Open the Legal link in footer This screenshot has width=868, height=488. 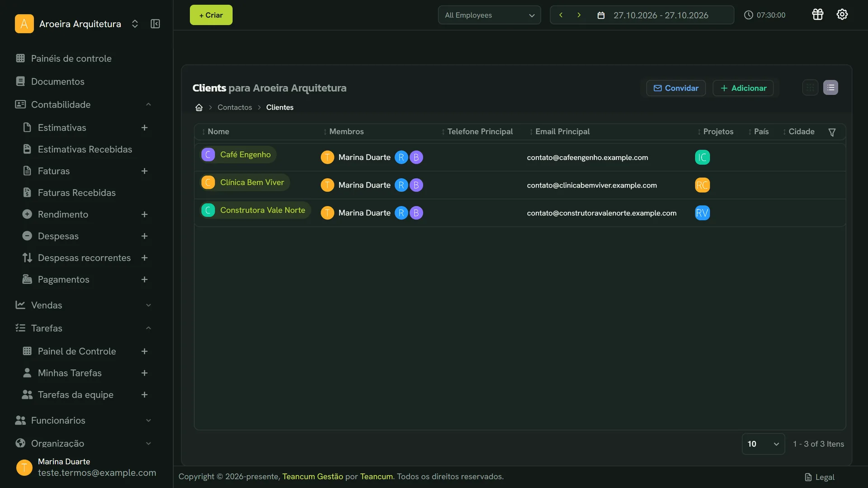[820, 477]
